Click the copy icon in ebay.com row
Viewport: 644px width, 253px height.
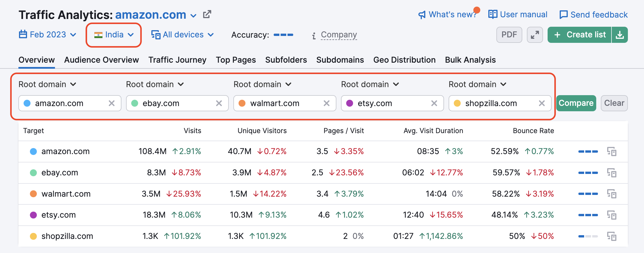point(612,173)
